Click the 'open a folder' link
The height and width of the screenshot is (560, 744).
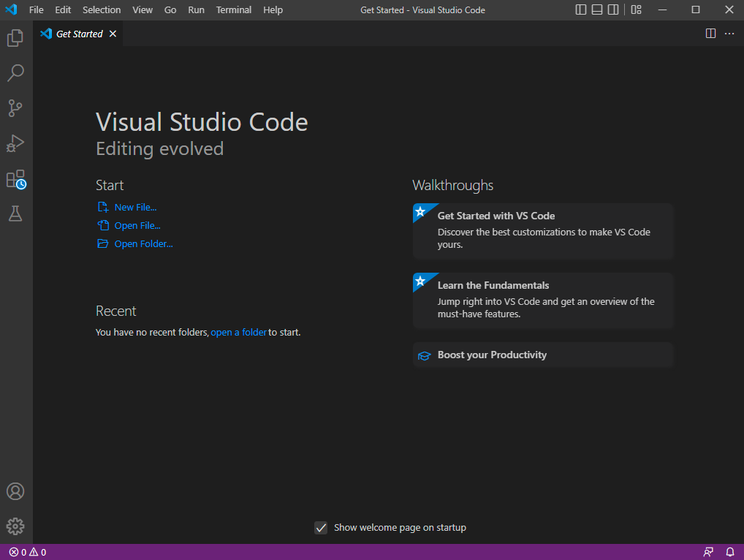[239, 332]
